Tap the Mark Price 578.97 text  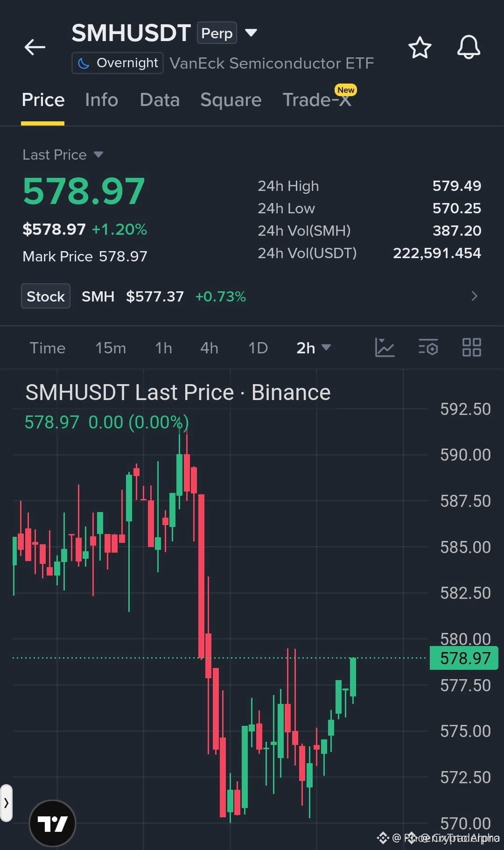pyautogui.click(x=84, y=256)
